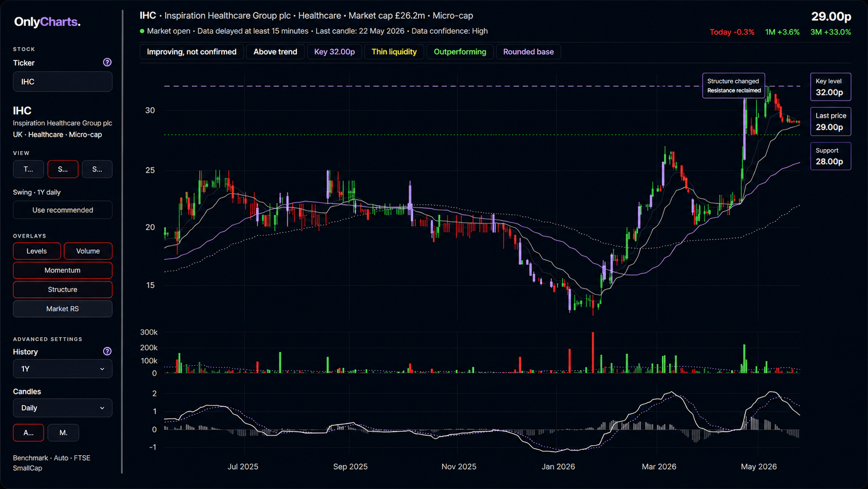868x489 pixels.
Task: Click the 29.00p price in header
Action: [x=831, y=17]
